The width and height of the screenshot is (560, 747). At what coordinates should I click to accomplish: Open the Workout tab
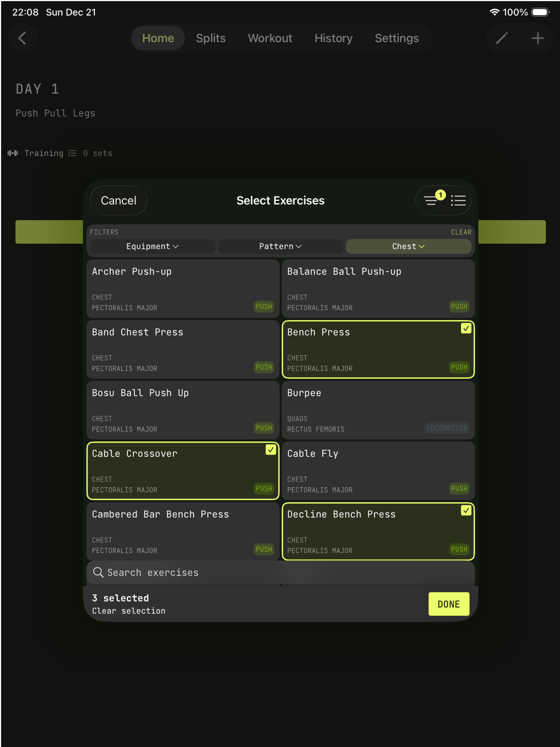270,38
